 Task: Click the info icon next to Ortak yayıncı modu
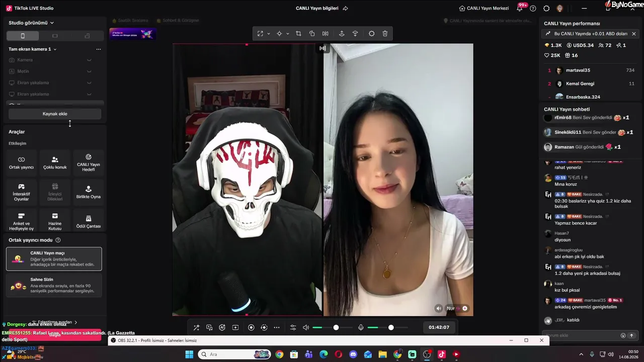coord(58,240)
